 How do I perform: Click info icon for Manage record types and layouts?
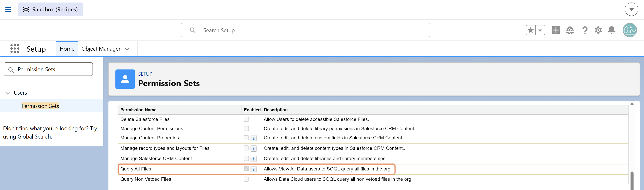coord(253,149)
